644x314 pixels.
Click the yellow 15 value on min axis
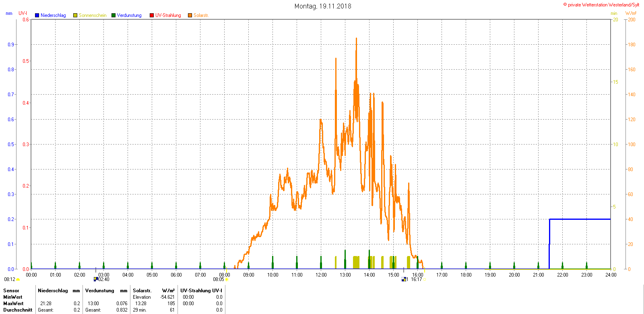(615, 82)
